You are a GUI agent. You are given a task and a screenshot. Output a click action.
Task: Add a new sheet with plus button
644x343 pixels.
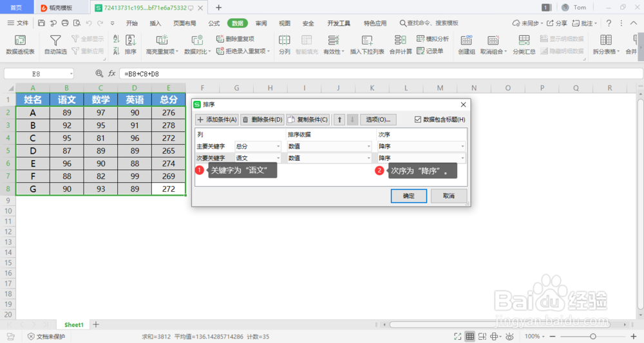(x=96, y=324)
